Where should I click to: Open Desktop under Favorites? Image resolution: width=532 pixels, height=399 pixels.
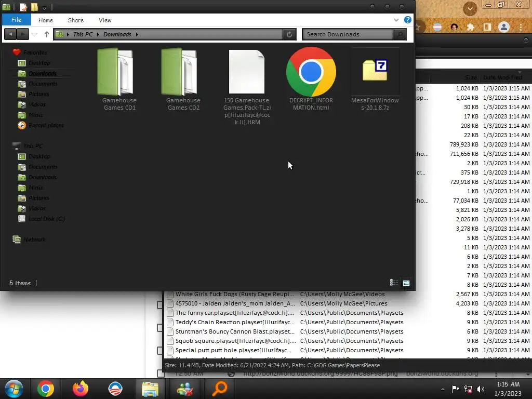point(39,63)
